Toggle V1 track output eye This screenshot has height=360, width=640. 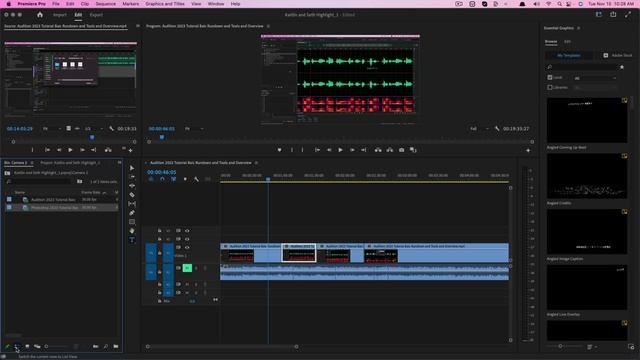[x=187, y=247]
